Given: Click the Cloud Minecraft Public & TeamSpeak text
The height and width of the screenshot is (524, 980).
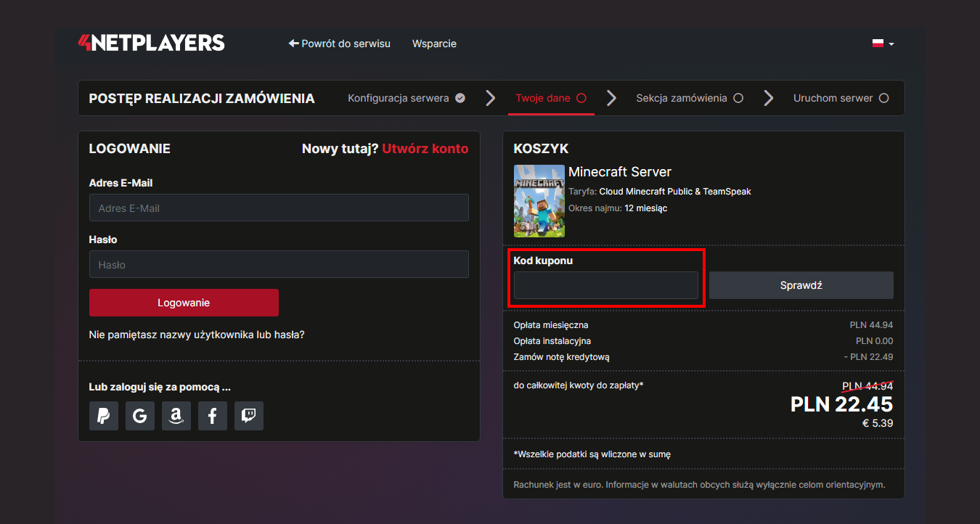Looking at the screenshot, I should 675,192.
